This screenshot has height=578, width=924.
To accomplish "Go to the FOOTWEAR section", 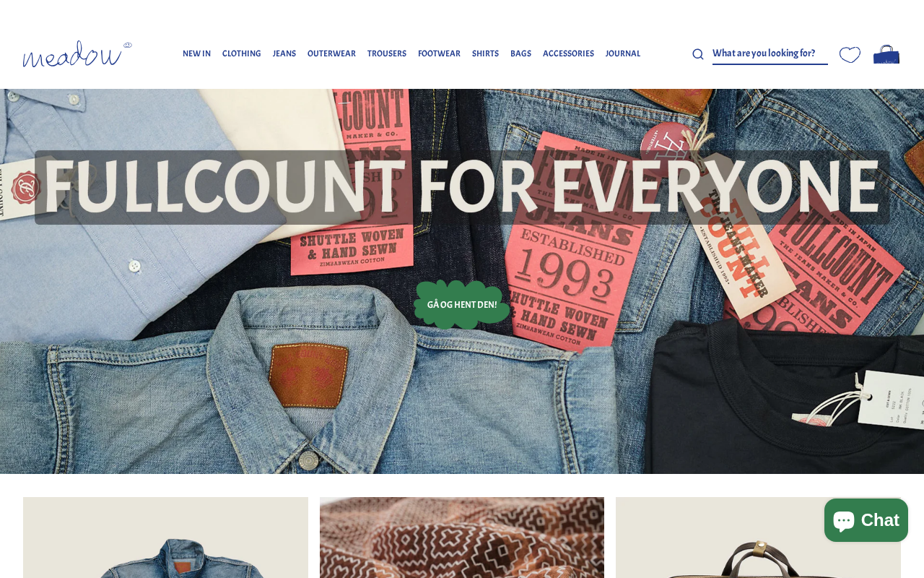I will pos(439,54).
